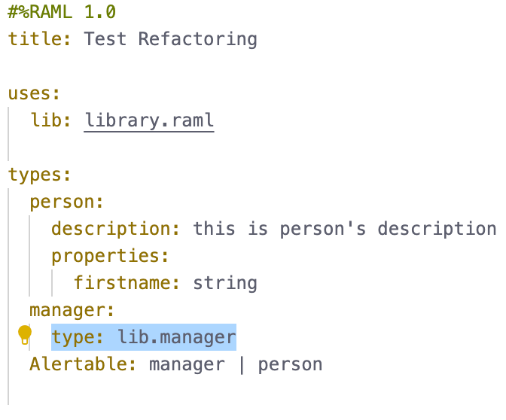
Task: Click the string type value
Action: (225, 283)
